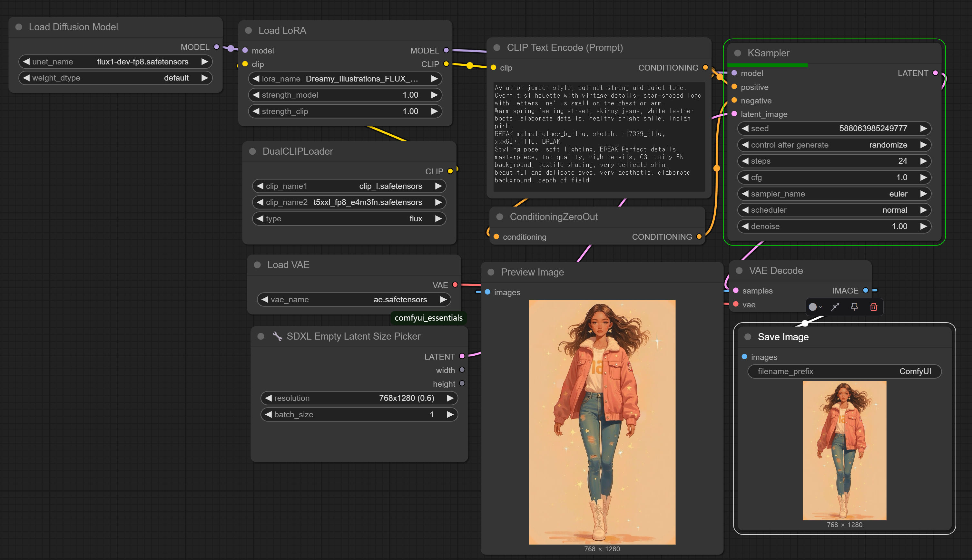Click the bypass node icon in selection toolbar
972x560 pixels.
pos(835,307)
